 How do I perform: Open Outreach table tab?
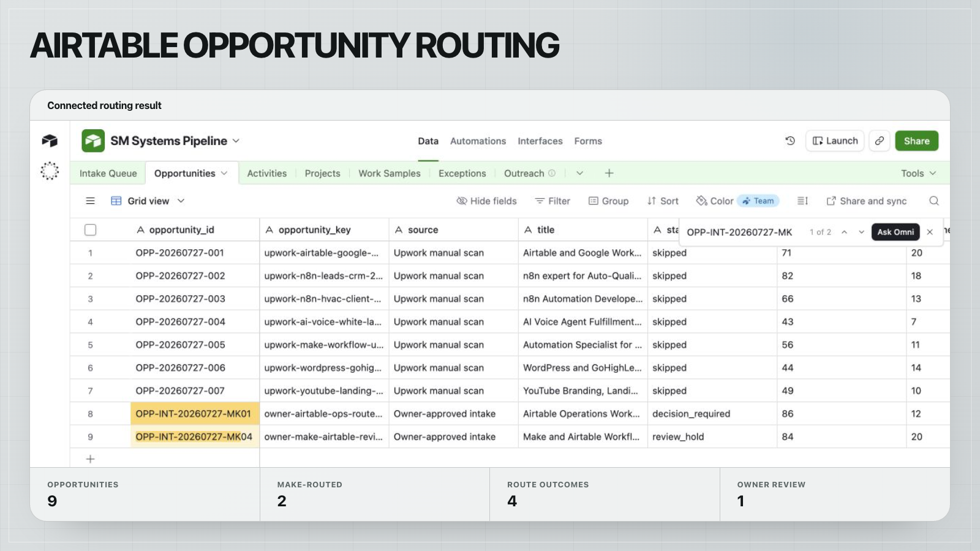524,173
